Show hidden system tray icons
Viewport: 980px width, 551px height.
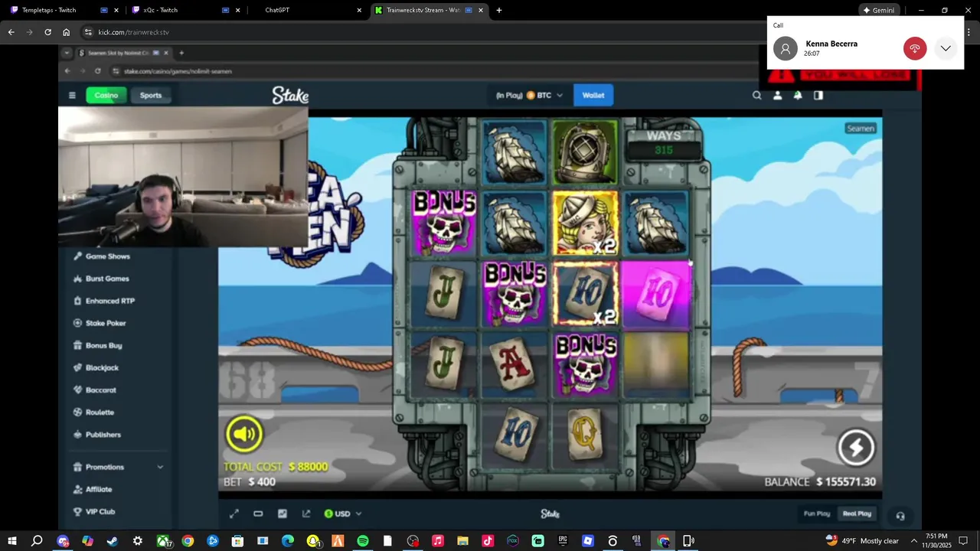click(x=913, y=541)
